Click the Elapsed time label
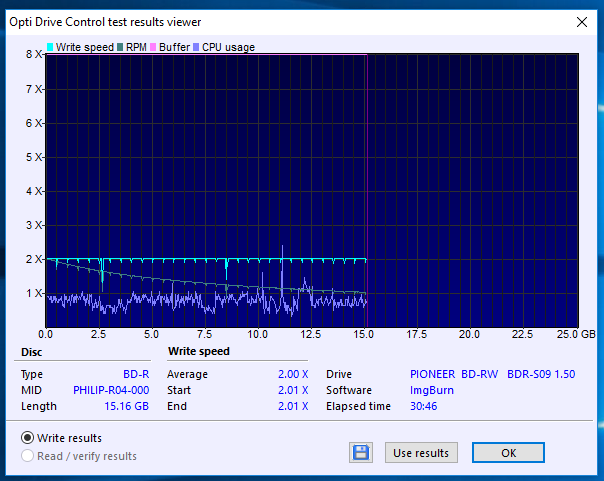The height and width of the screenshot is (481, 604). [x=358, y=406]
